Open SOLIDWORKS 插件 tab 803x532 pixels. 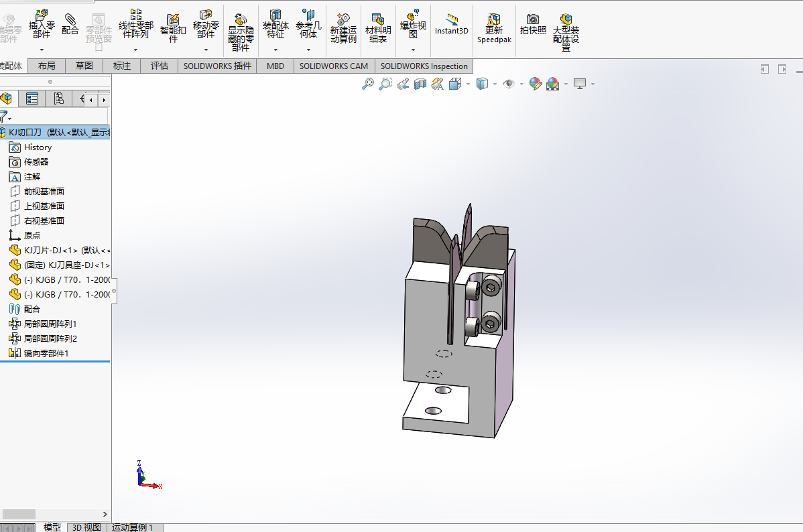[x=217, y=66]
